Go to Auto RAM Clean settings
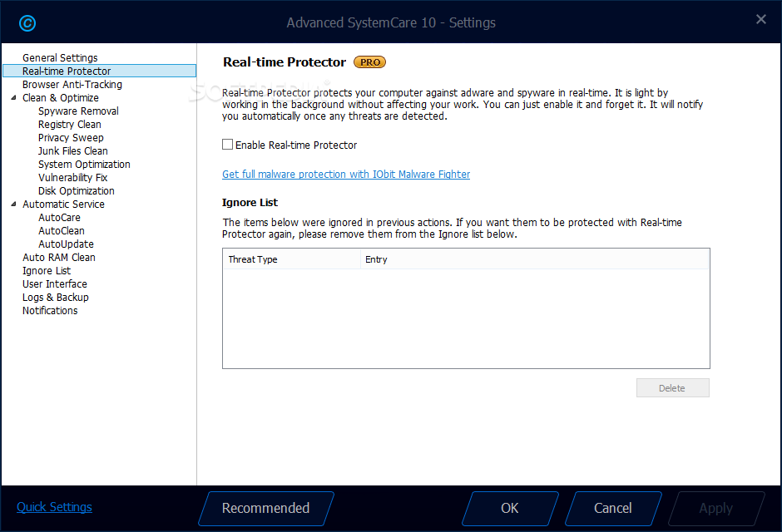Screen dimensions: 782x532 pos(59,257)
